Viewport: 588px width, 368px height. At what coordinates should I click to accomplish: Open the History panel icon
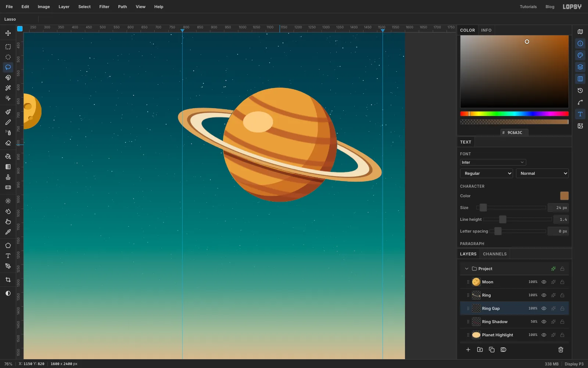(580, 91)
